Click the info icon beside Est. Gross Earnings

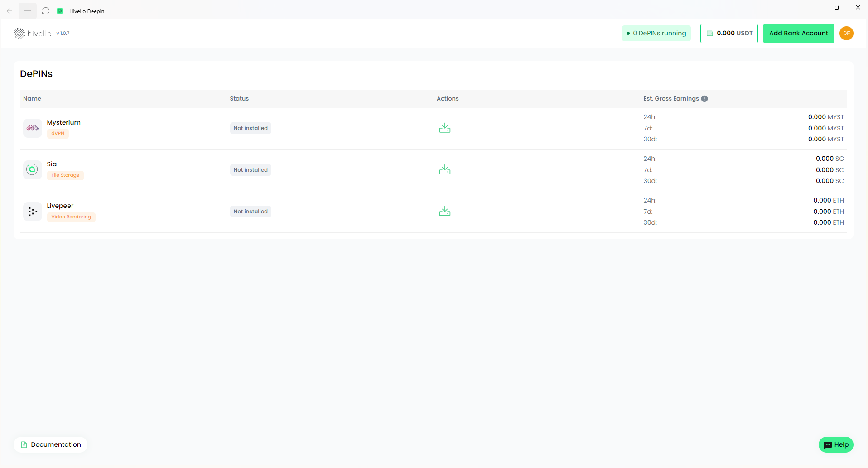pyautogui.click(x=705, y=98)
